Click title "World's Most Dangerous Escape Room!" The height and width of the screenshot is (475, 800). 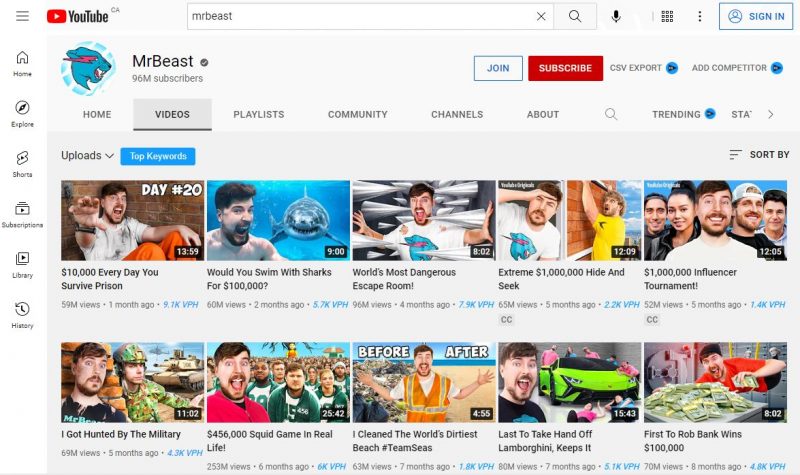404,279
